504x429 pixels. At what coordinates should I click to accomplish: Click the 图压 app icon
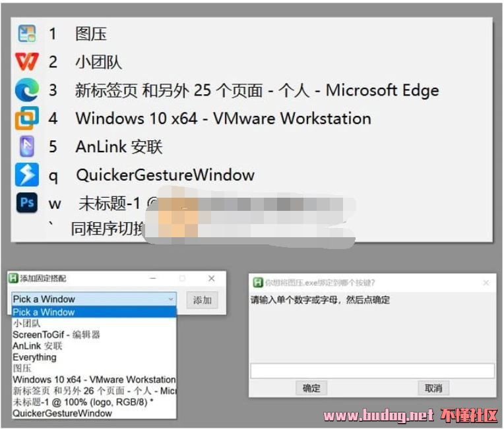pos(27,34)
